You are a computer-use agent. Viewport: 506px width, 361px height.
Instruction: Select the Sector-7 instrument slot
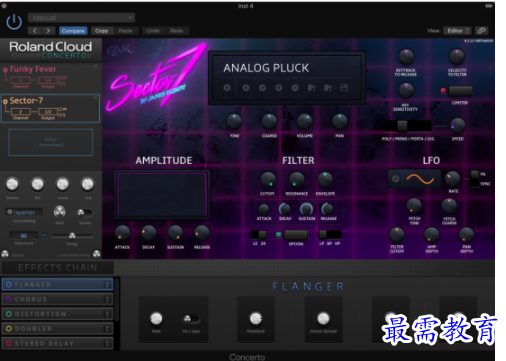50,108
